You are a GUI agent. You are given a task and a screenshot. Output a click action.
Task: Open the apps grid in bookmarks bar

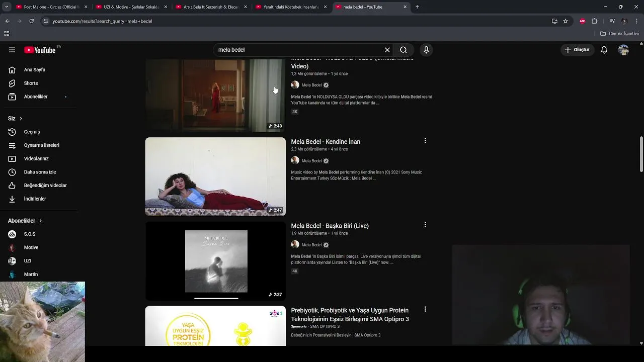point(7,34)
